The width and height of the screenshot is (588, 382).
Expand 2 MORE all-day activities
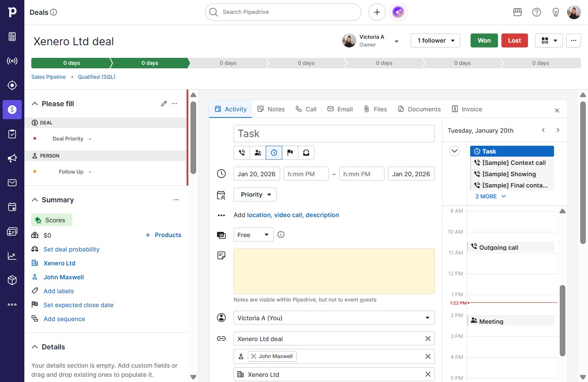pos(491,196)
